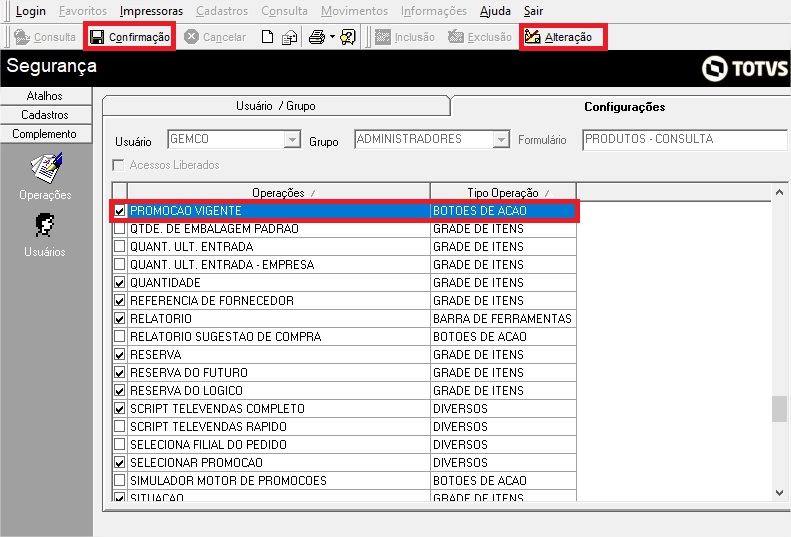791x537 pixels.
Task: Click the Complemento sidebar button
Action: coord(45,134)
